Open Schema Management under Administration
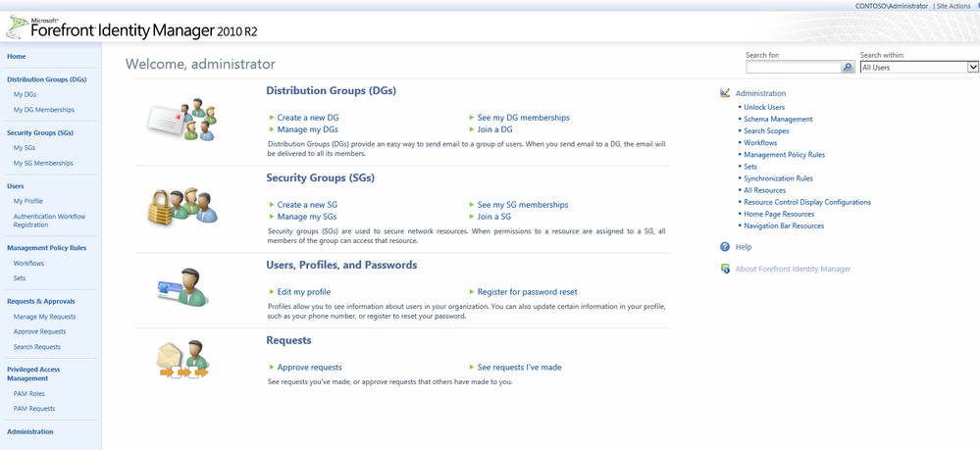The width and height of the screenshot is (980, 450). pyautogui.click(x=778, y=119)
